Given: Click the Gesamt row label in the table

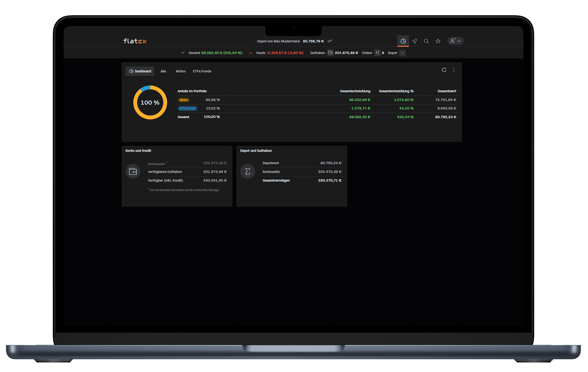Looking at the screenshot, I should click(183, 117).
